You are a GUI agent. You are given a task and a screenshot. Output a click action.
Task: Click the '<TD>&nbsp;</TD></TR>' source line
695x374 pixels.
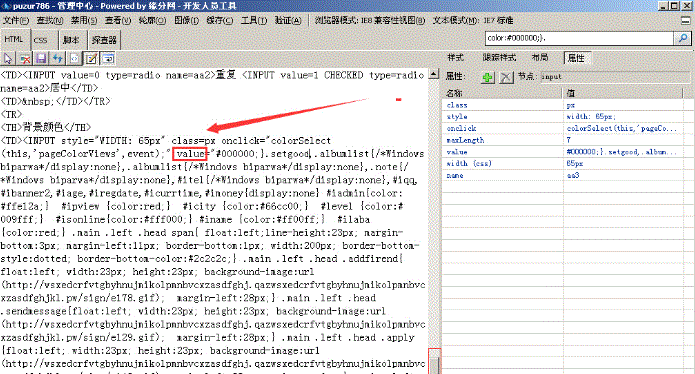tap(55, 101)
